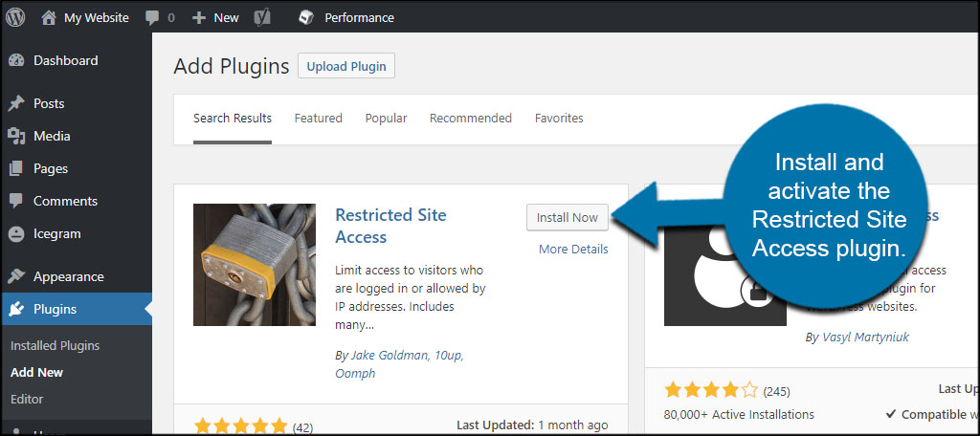The image size is (980, 436).
Task: Open More Details for Restricted Site Access
Action: click(573, 249)
